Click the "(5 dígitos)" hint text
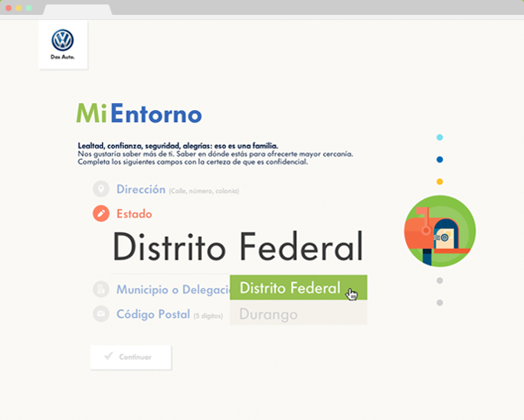This screenshot has width=524, height=420. [x=208, y=316]
